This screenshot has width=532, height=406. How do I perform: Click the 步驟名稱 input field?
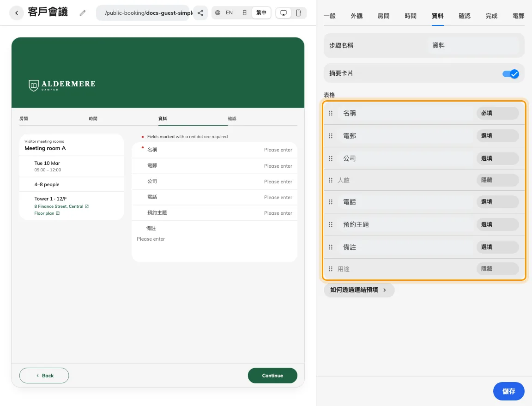pyautogui.click(x=472, y=45)
